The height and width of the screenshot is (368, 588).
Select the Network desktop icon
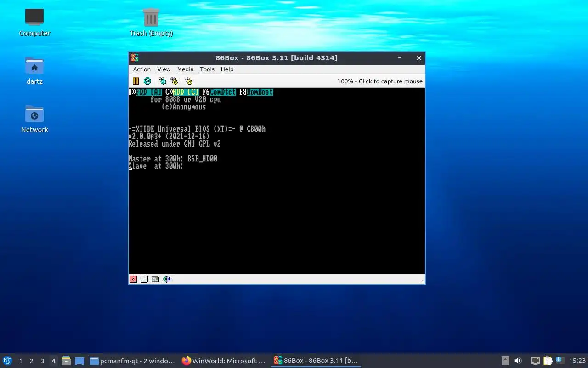pos(34,119)
